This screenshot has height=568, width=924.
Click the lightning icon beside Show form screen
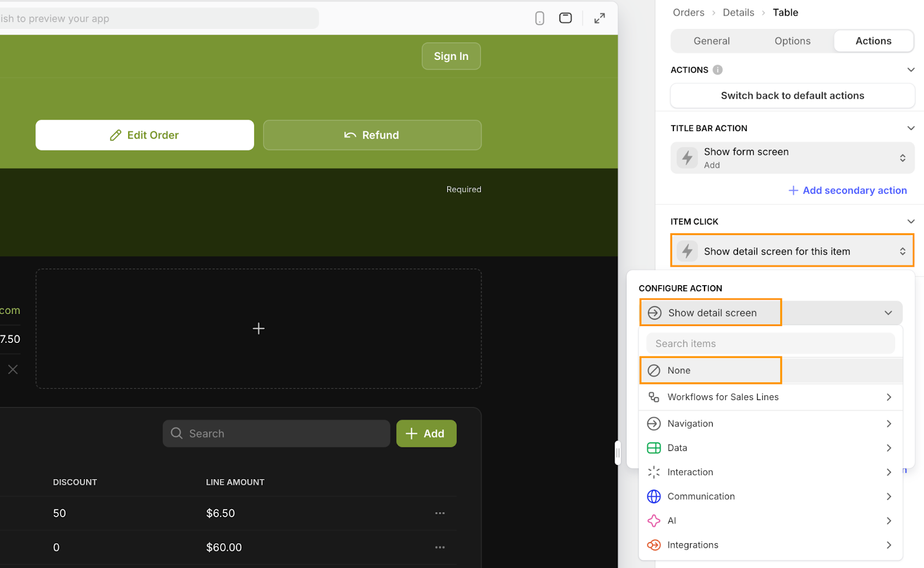click(x=687, y=158)
